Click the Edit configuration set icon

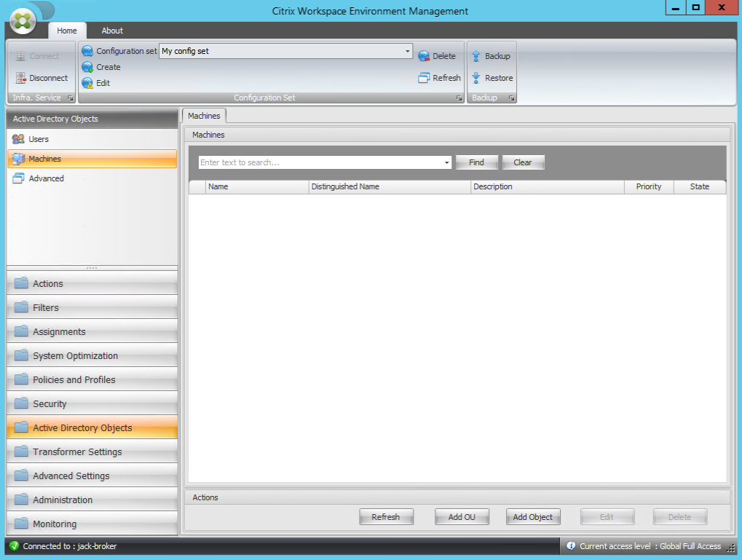(x=87, y=82)
